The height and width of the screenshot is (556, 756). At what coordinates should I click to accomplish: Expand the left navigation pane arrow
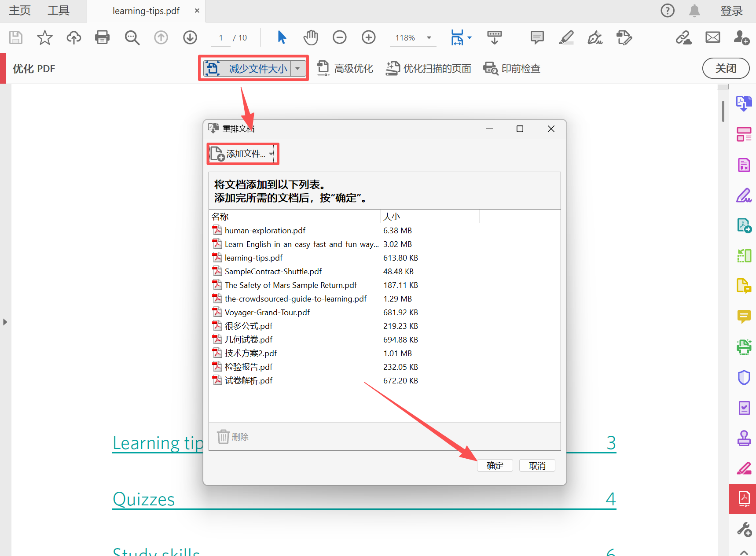pyautogui.click(x=5, y=322)
